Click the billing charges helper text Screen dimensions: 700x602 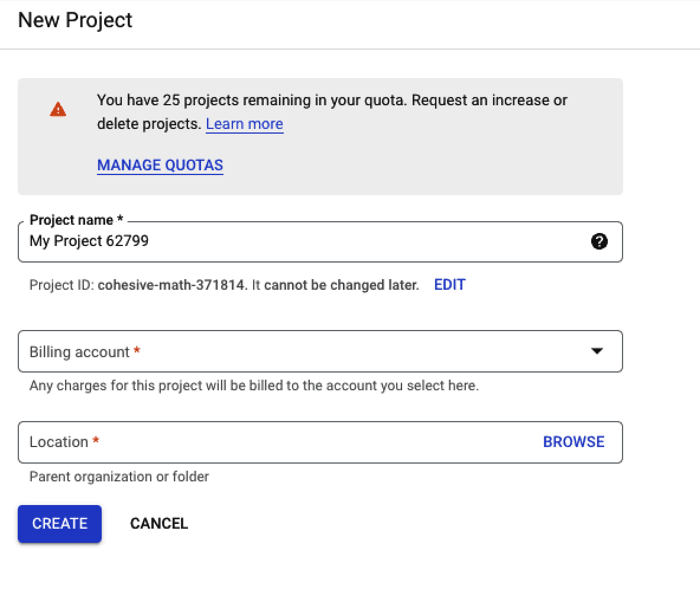(x=254, y=386)
